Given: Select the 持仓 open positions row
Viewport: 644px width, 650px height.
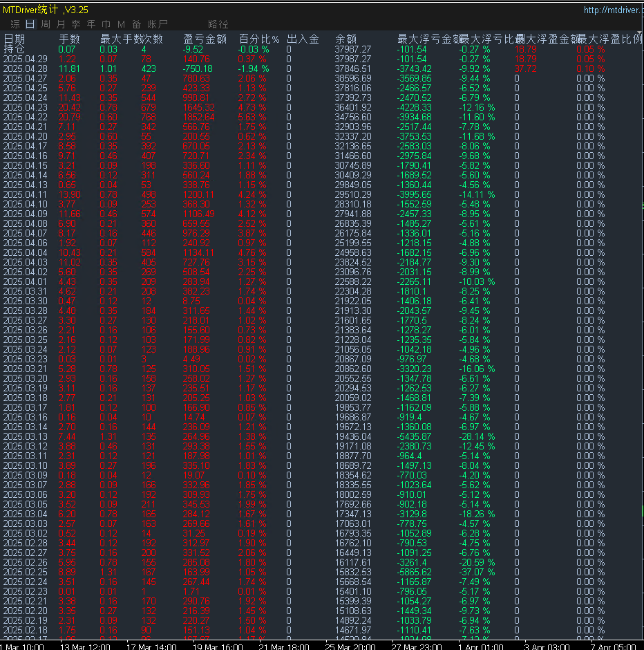Looking at the screenshot, I should [x=13, y=49].
